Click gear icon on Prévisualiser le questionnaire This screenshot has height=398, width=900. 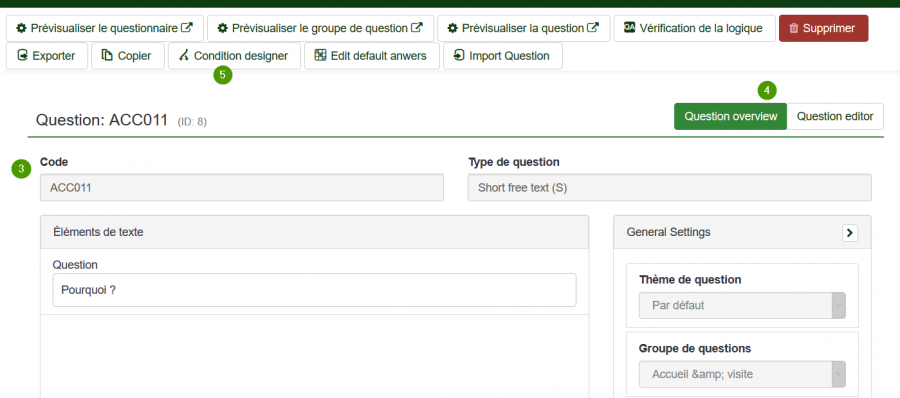coord(21,28)
